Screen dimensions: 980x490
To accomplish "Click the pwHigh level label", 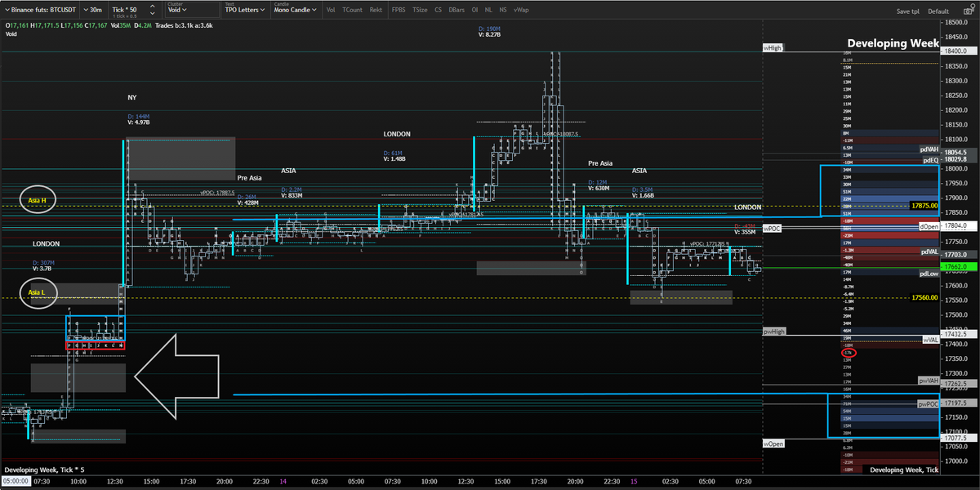I will pos(774,332).
